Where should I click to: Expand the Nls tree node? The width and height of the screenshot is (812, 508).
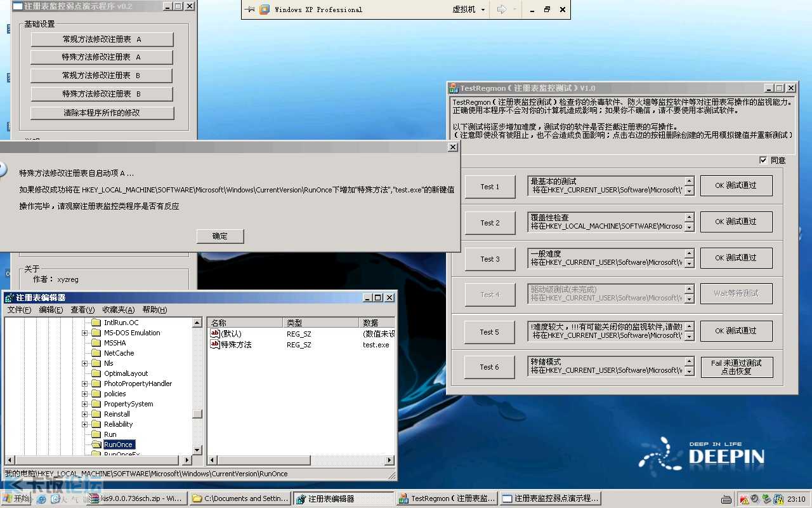pos(85,363)
